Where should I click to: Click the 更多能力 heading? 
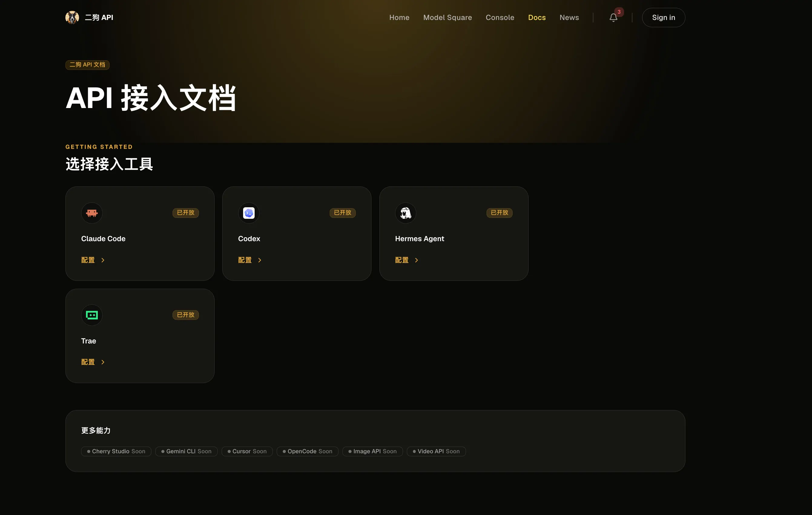coord(96,430)
